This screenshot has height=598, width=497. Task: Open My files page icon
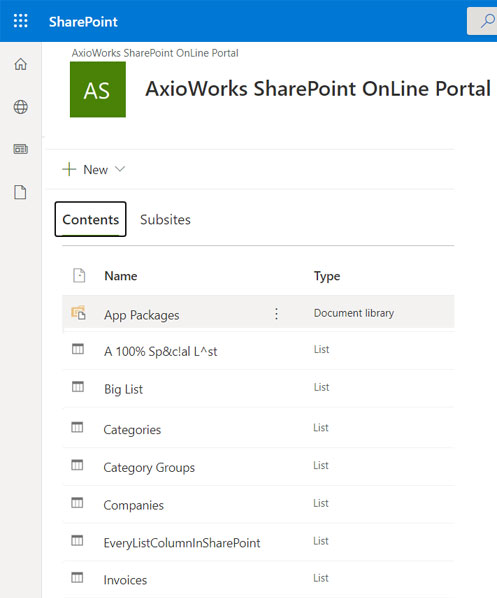pos(20,192)
